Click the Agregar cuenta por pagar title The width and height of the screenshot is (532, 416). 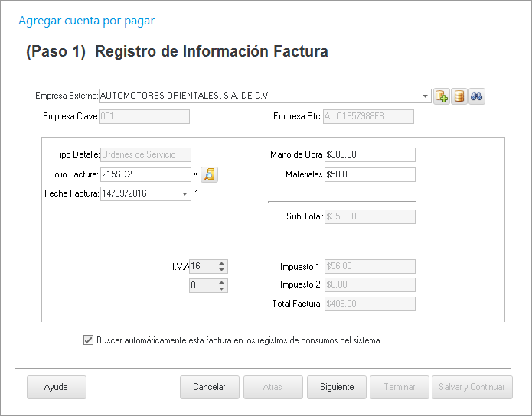[86, 21]
